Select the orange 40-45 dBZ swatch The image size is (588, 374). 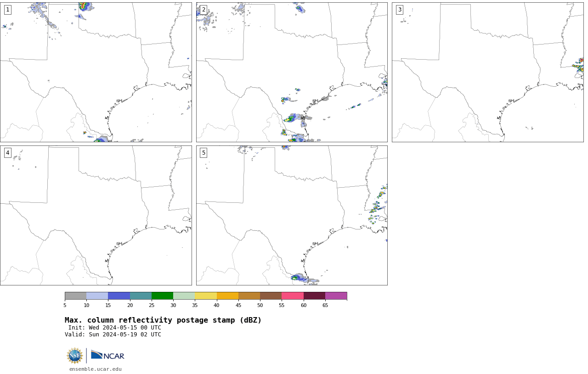point(227,296)
